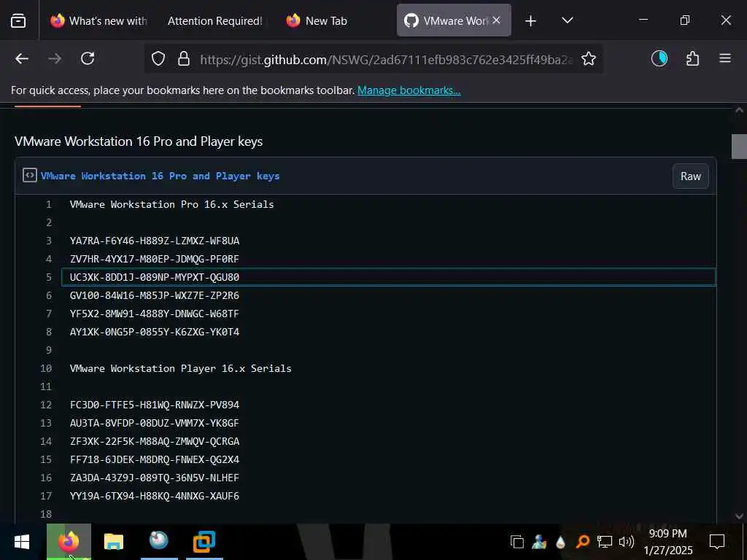Viewport: 747px width, 560px height.
Task: Click the user figure tray icon
Action: coord(539,542)
